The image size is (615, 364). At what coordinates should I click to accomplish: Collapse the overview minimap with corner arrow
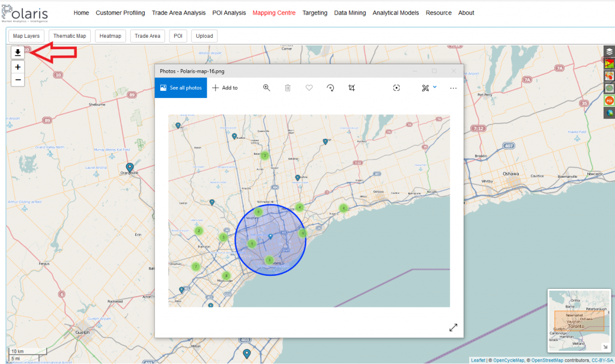pos(605,348)
